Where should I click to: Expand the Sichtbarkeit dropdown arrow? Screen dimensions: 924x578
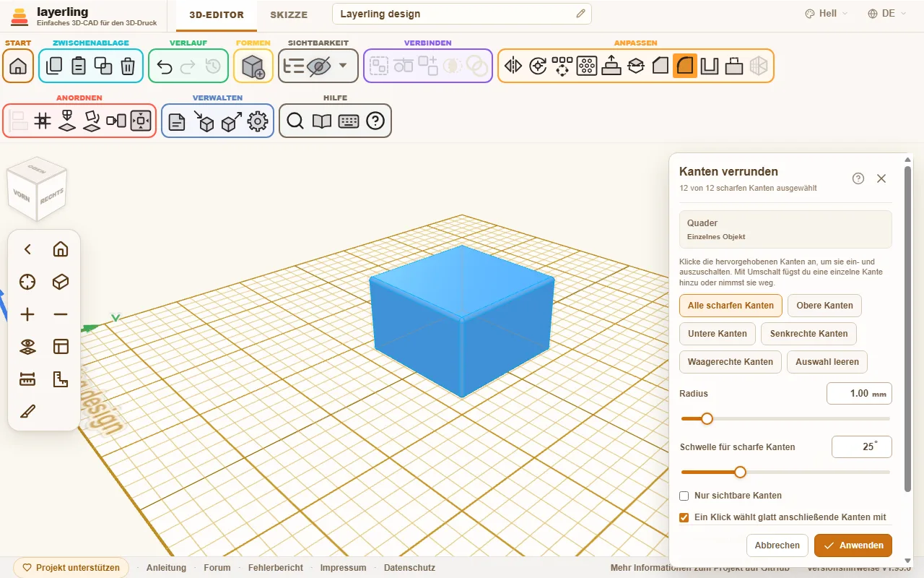(x=343, y=66)
